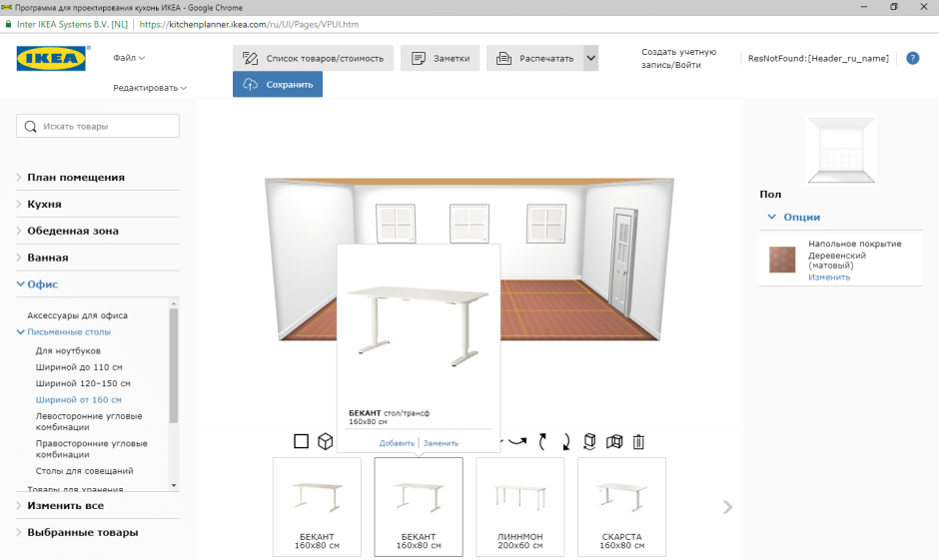This screenshot has height=560, width=939.
Task: Click the Добавить link in popup
Action: (397, 443)
